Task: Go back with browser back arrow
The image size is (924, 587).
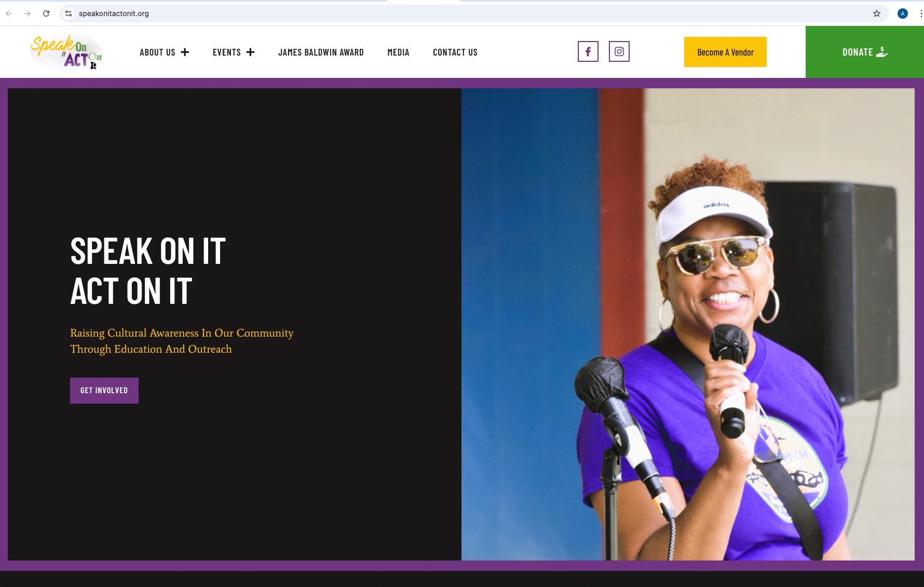Action: pyautogui.click(x=9, y=14)
